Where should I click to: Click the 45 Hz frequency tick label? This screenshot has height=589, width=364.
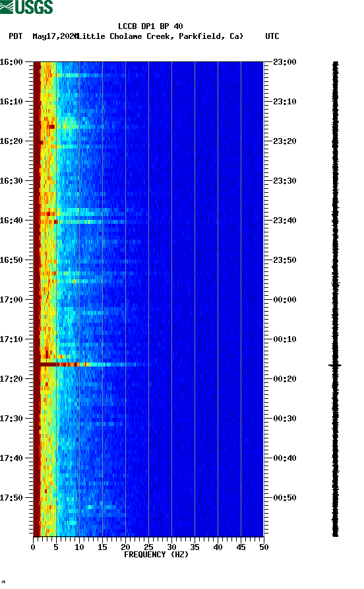coord(241,547)
